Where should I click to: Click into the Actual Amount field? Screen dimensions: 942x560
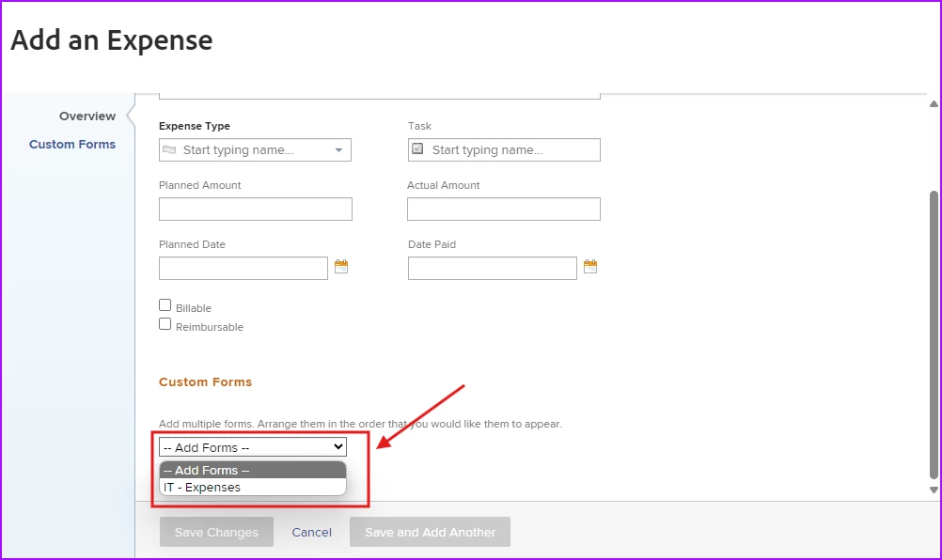coord(504,209)
